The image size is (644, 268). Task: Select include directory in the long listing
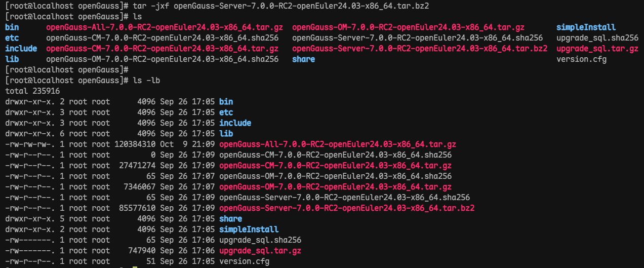tap(235, 123)
